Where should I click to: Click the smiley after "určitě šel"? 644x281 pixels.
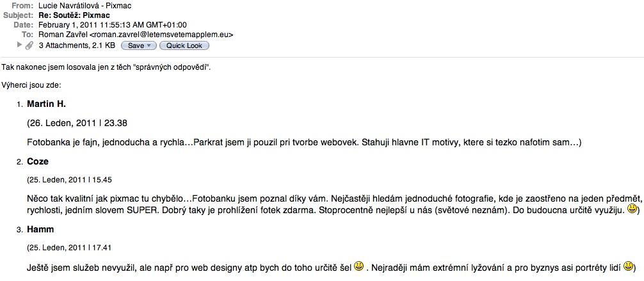point(359,264)
